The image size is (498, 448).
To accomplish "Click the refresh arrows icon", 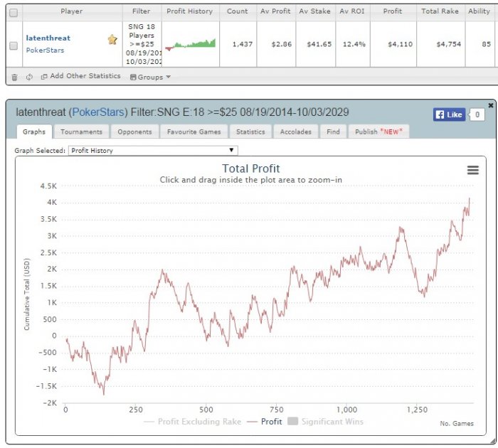I will click(29, 77).
